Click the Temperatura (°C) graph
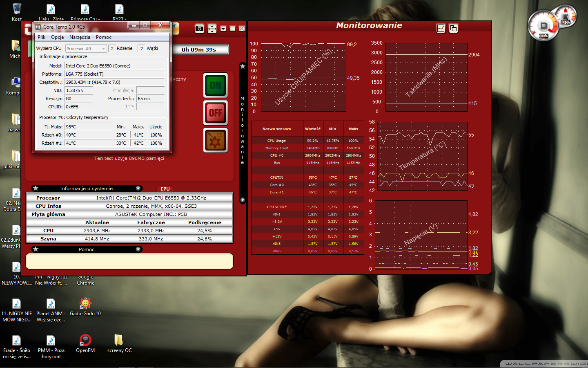 tap(422, 156)
